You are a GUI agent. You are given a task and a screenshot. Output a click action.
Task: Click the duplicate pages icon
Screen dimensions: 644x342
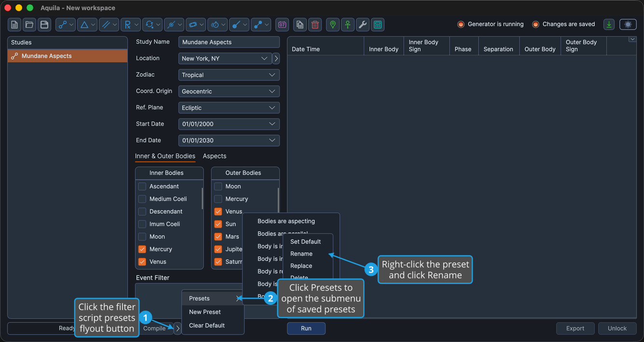click(x=300, y=25)
